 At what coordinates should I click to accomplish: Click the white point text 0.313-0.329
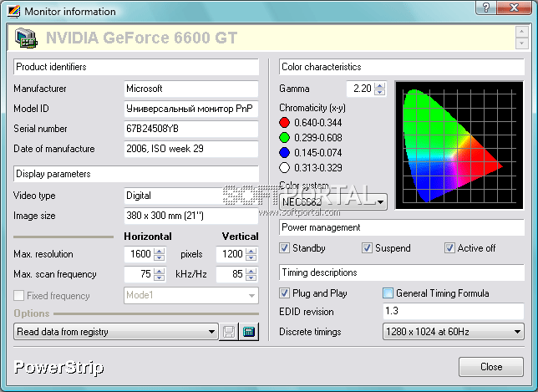pyautogui.click(x=318, y=168)
